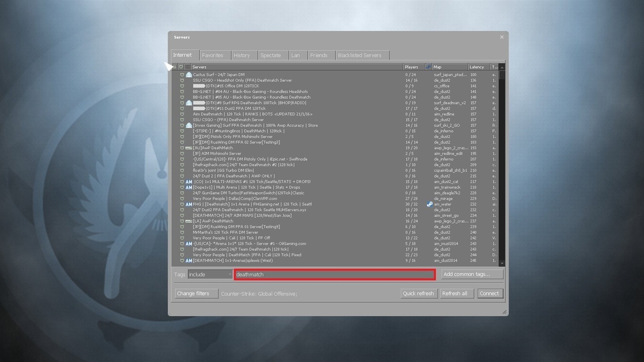Viewport: 644px width, 362px height.
Task: Click the Refresh all button
Action: click(x=456, y=294)
